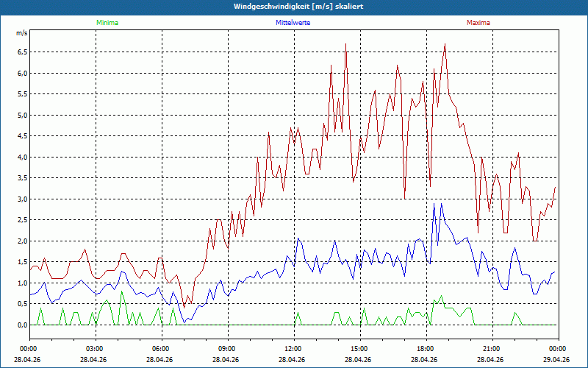
Task: Click the 2,0 y-axis value
Action: [x=22, y=241]
